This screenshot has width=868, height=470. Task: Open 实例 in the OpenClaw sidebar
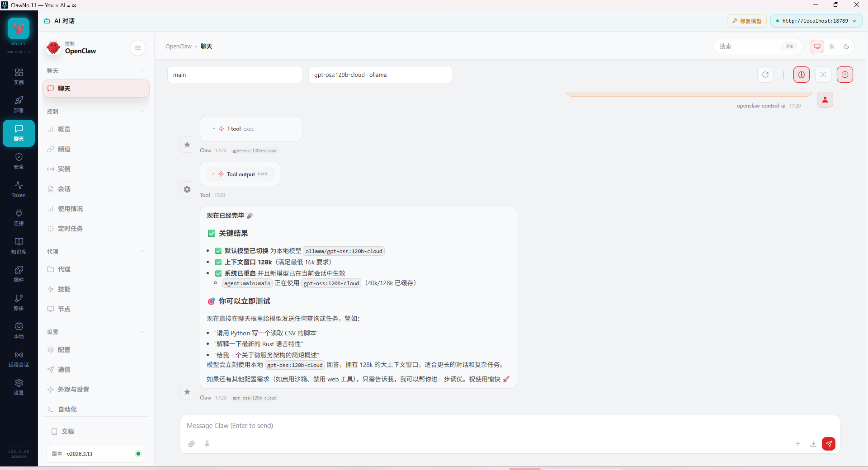96,169
